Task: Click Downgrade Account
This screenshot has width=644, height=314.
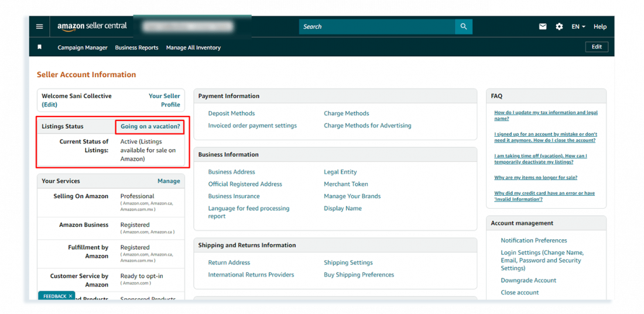Action: [528, 280]
